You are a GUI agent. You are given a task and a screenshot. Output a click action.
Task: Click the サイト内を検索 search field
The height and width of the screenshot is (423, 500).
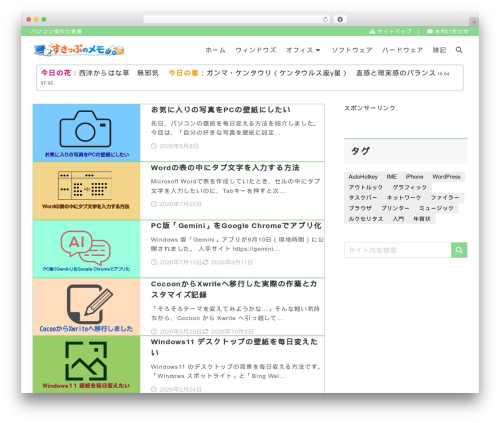point(398,250)
